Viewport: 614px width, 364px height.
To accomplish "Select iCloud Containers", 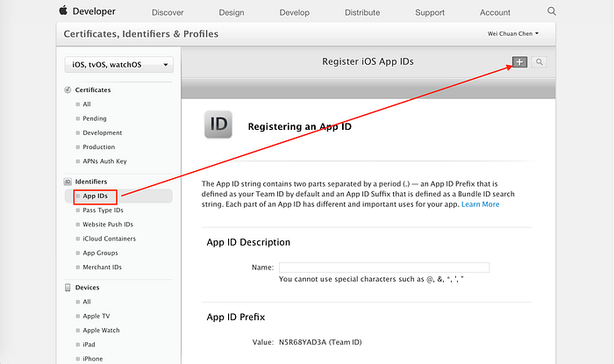I will click(x=109, y=239).
